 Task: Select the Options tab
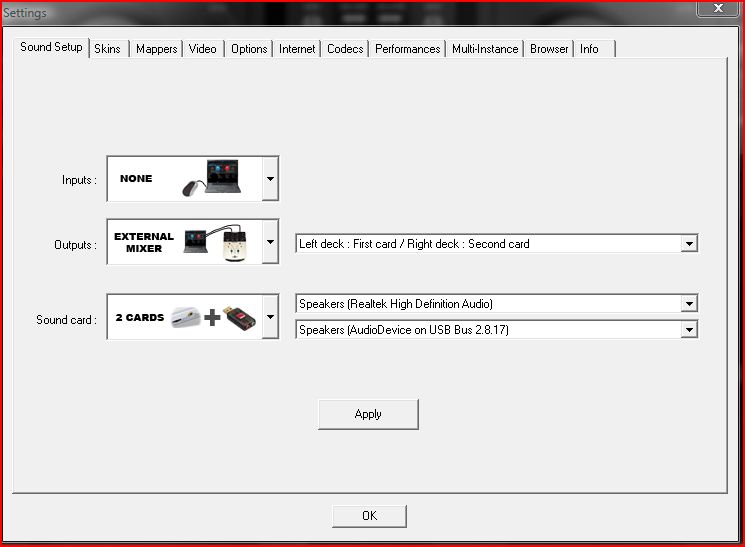pos(249,49)
